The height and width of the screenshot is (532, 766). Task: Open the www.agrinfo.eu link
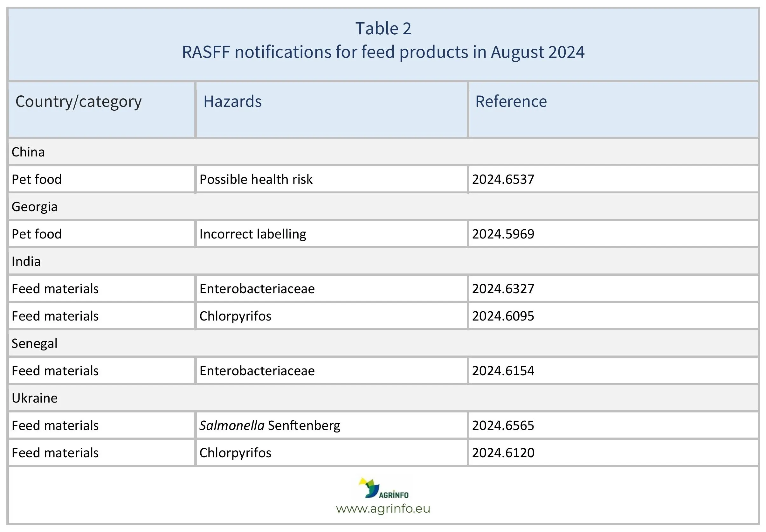383,509
